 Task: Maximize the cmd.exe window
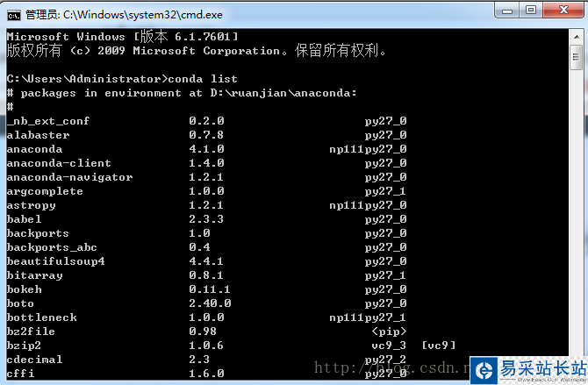(x=531, y=11)
